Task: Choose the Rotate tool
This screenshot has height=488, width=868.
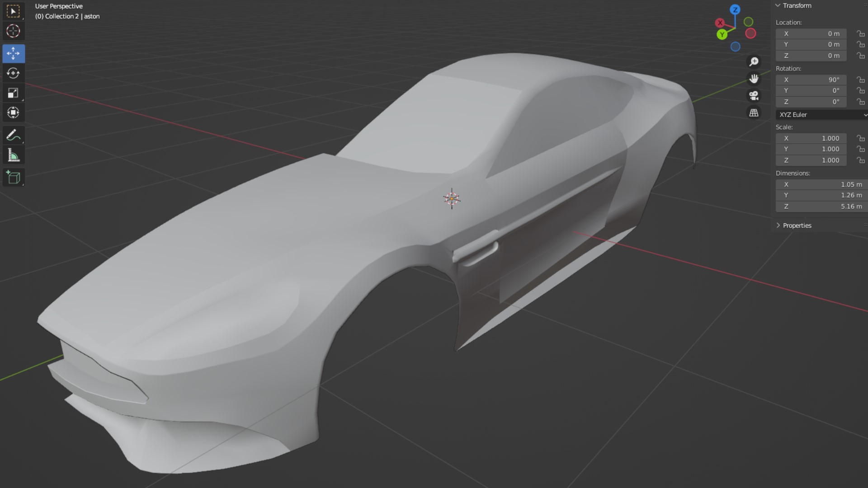Action: 13,73
